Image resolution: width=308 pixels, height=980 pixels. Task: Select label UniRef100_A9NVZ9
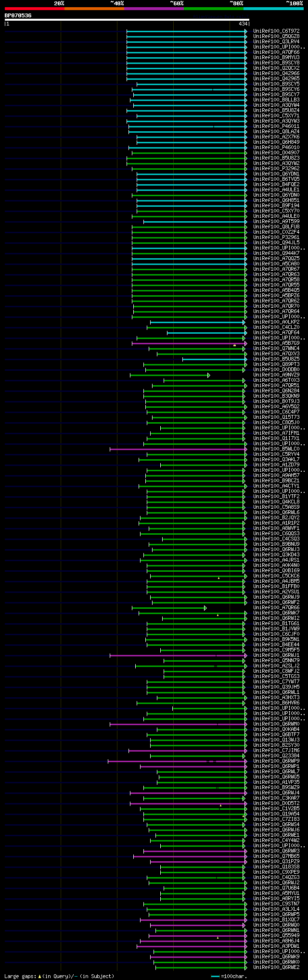coord(276,375)
